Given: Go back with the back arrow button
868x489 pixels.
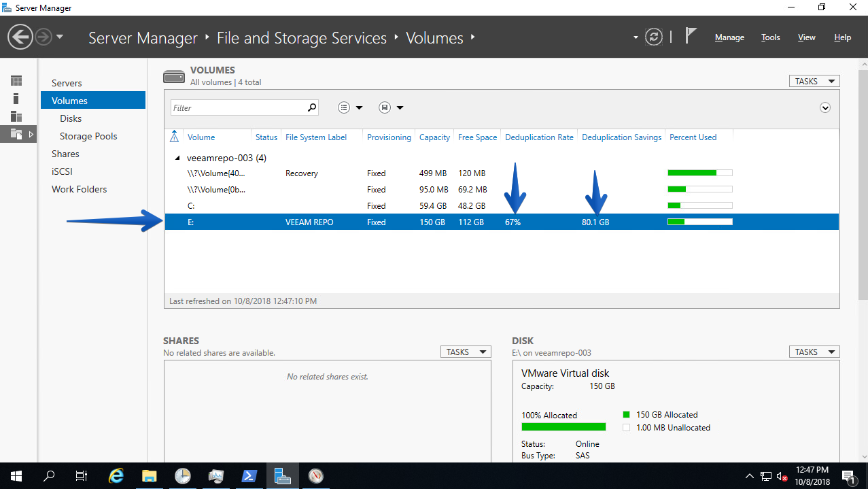Looking at the screenshot, I should click(20, 37).
